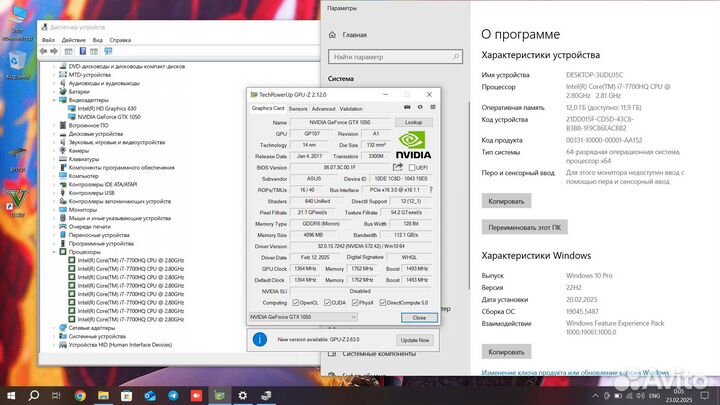Click the GPU-Z refresh icon

(420, 107)
